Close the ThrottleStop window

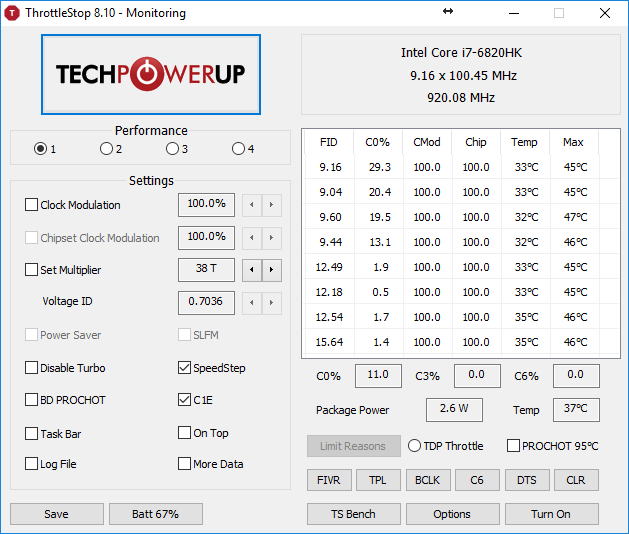coord(605,13)
